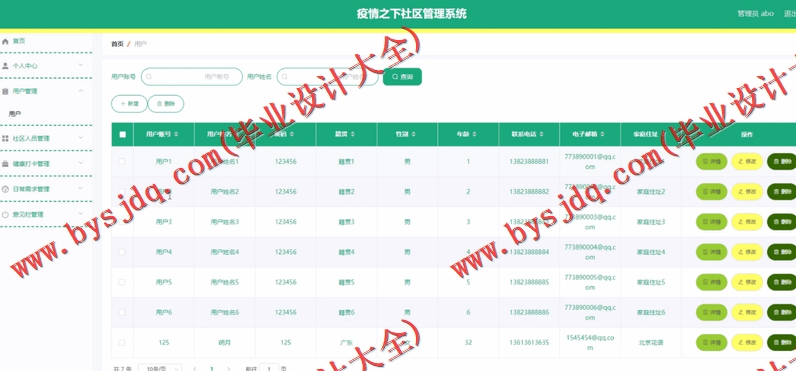Image resolution: width=796 pixels, height=371 pixels.
Task: Sort the table by 电子邮箱 column
Action: tap(603, 134)
